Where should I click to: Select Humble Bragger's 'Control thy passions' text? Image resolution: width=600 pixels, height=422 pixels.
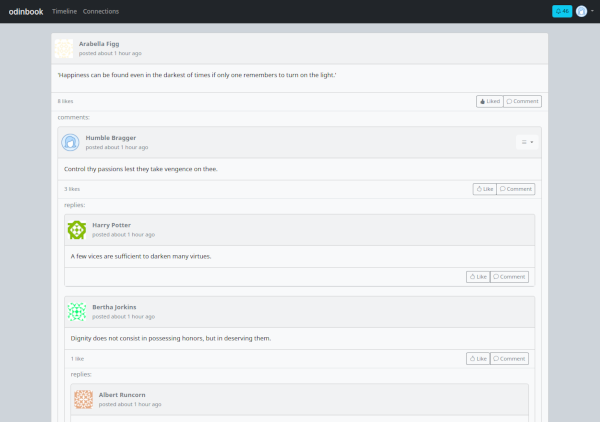140,169
